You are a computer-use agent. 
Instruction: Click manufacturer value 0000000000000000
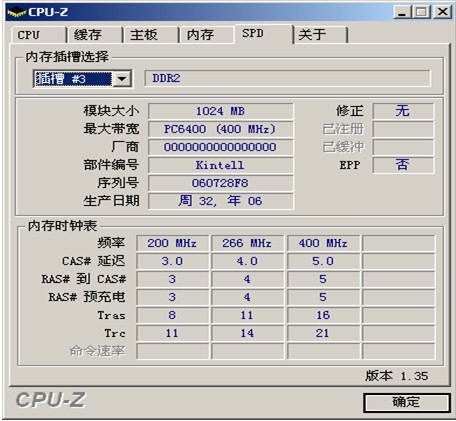point(221,147)
